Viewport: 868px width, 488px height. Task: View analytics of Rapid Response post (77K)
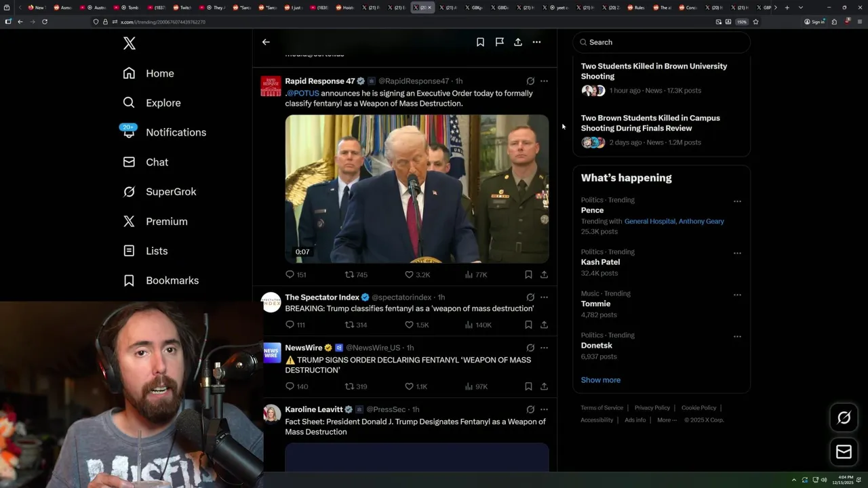(476, 274)
